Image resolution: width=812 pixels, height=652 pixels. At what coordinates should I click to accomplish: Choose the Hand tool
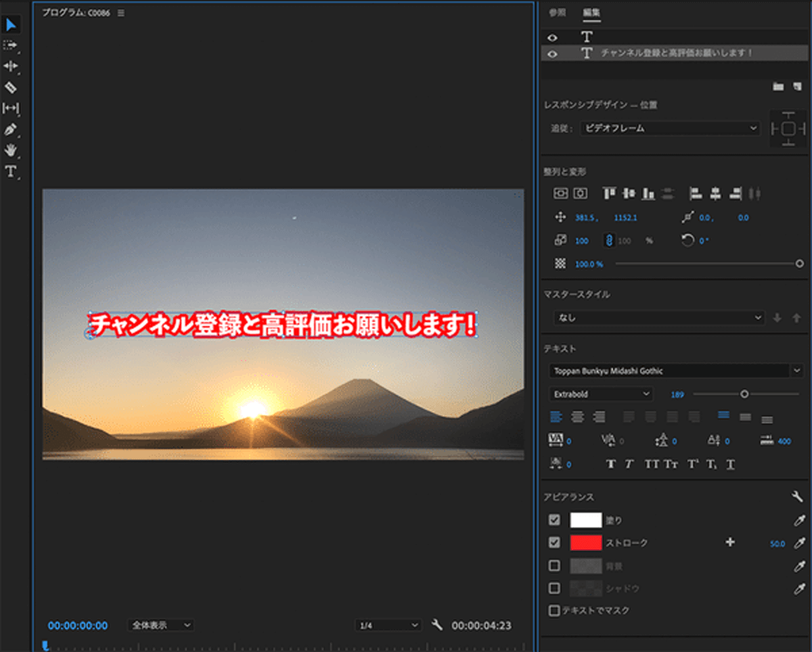11,150
